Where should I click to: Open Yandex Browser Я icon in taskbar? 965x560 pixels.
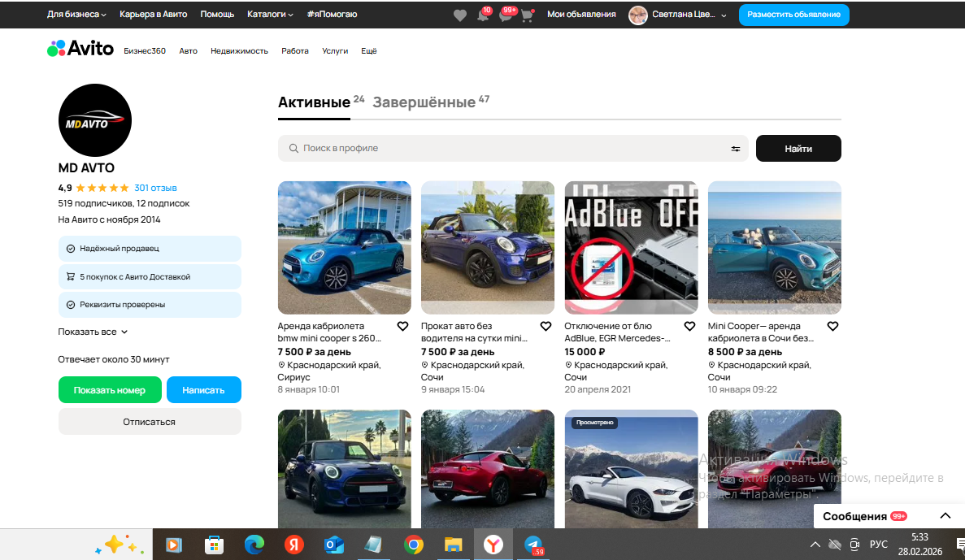(x=294, y=545)
